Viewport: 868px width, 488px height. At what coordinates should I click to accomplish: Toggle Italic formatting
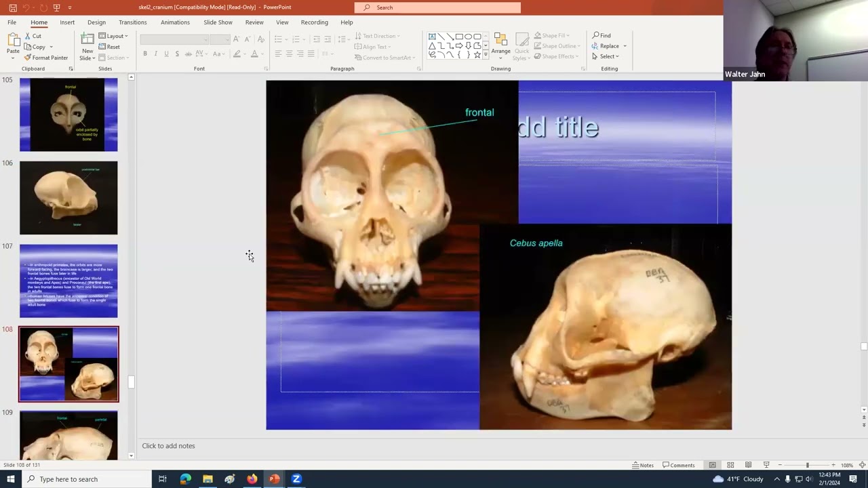click(155, 54)
